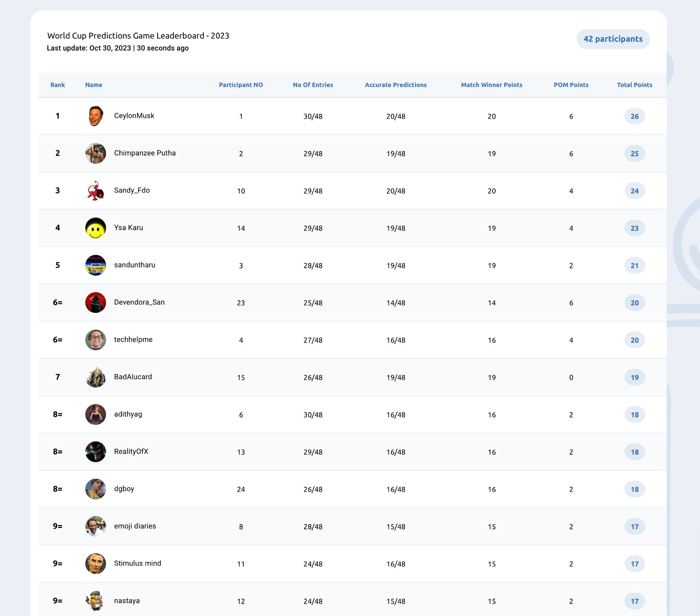Image resolution: width=700 pixels, height=616 pixels.
Task: Open the RealityOfX player name
Action: click(x=131, y=451)
